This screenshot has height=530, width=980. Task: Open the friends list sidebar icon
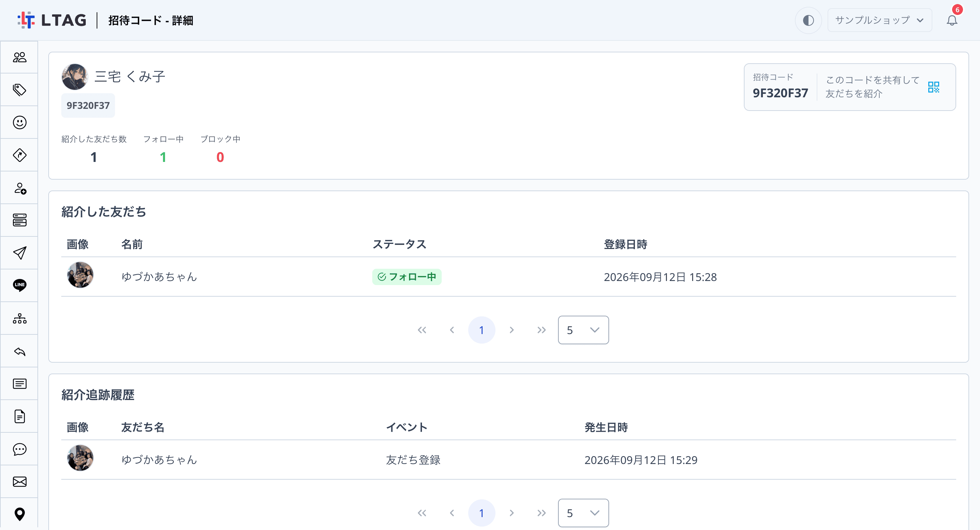point(19,57)
